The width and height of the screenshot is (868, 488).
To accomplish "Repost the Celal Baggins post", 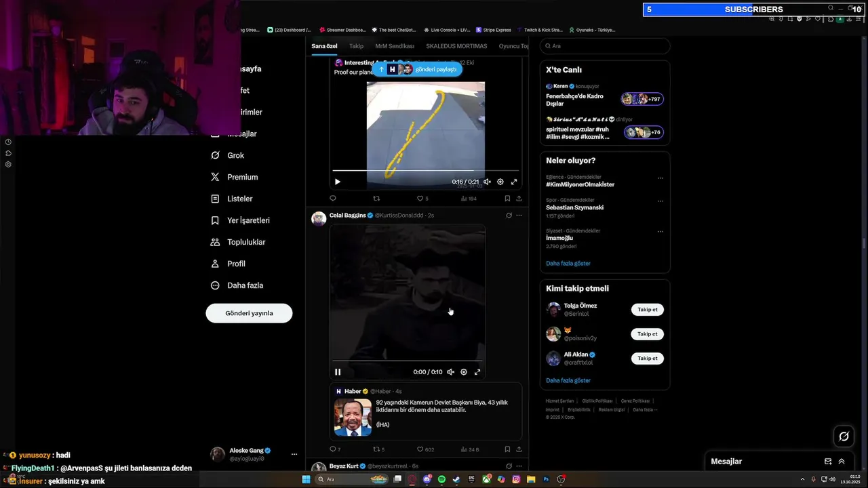I will [379, 449].
